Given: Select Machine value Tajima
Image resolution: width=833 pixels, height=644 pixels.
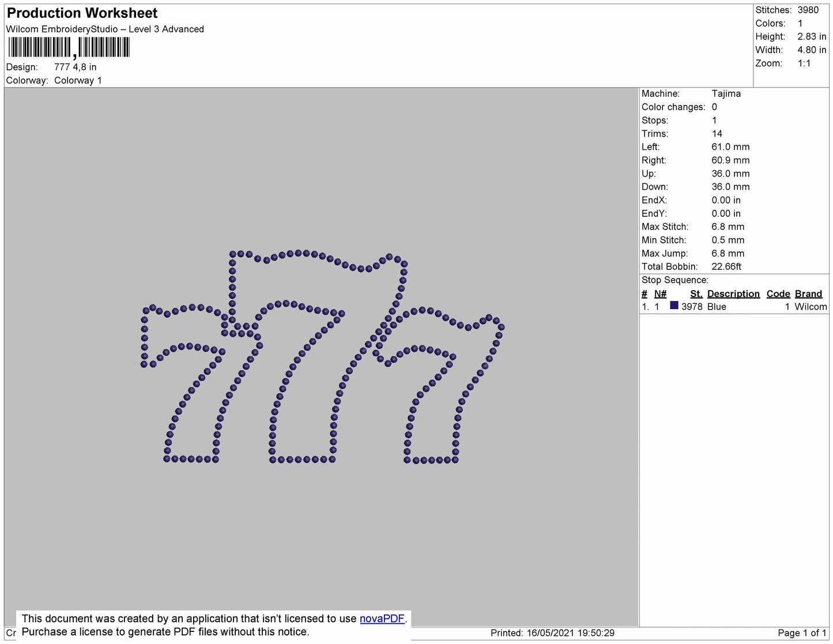Looking at the screenshot, I should [726, 93].
